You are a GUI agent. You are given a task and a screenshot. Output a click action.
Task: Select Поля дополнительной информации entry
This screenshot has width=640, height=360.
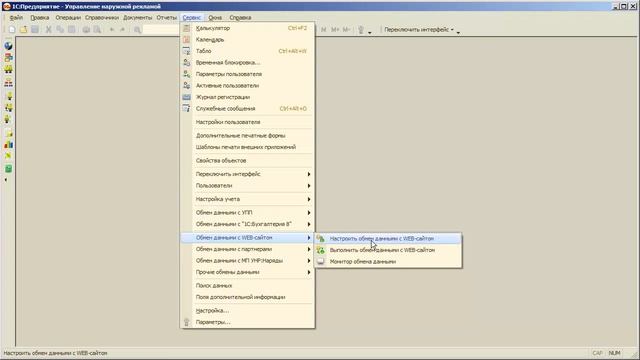click(247, 297)
